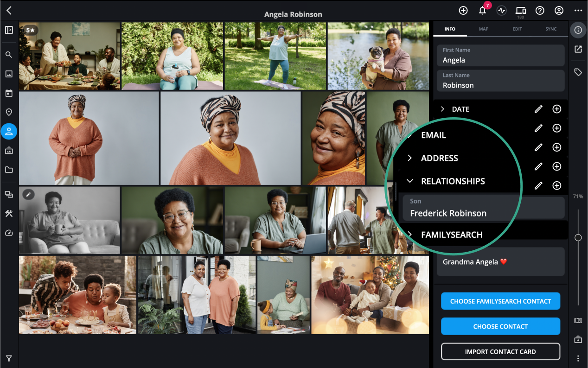Open the share export icon on right sidebar
Image resolution: width=588 pixels, height=368 pixels.
(578, 49)
